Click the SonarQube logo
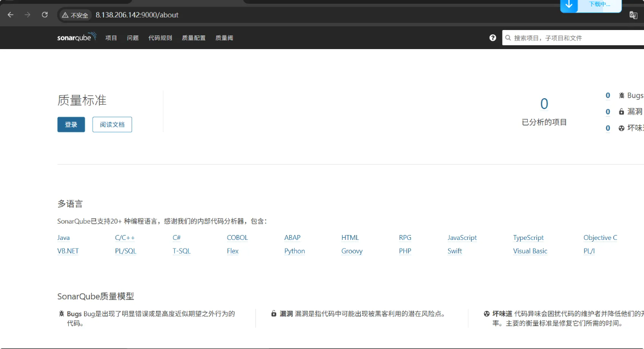This screenshot has width=644, height=349. tap(77, 38)
